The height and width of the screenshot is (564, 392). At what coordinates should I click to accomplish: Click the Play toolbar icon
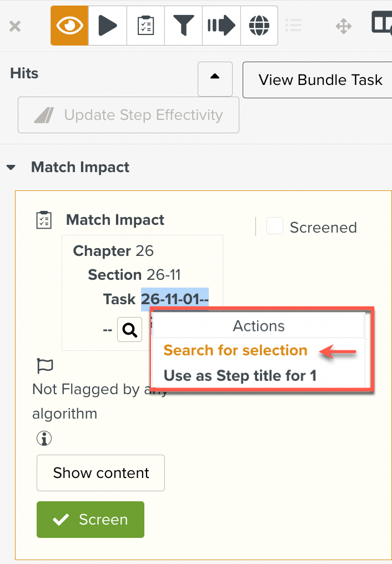(x=107, y=25)
